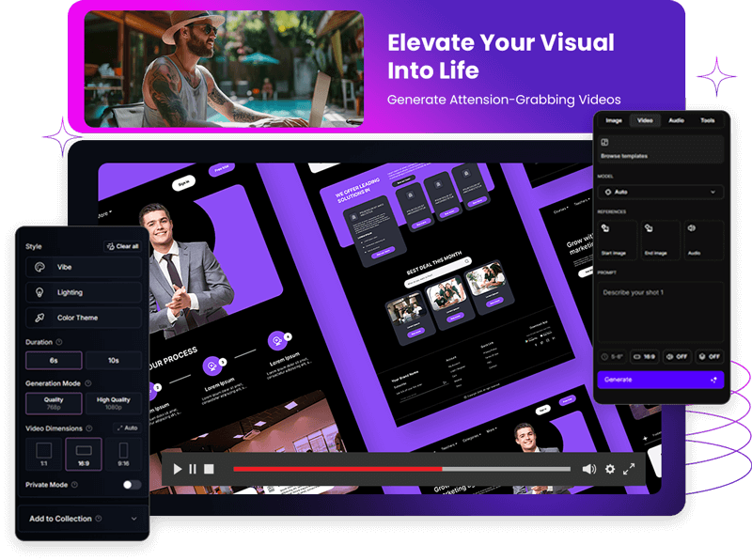
Task: Switch to the Image tab
Action: pos(614,120)
